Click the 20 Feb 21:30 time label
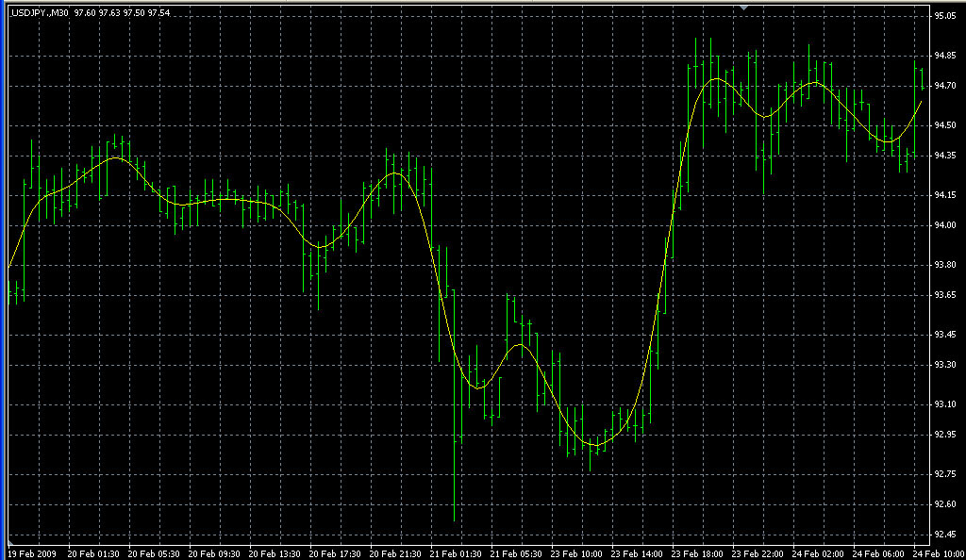 (394, 553)
